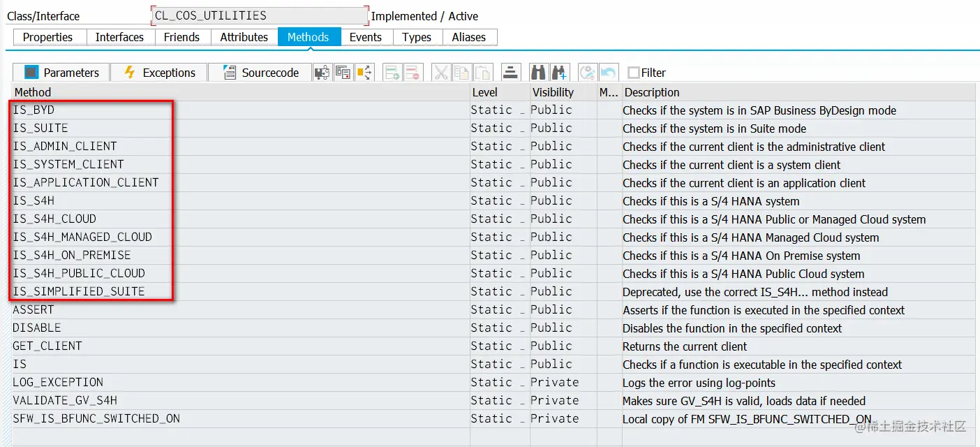Select the IS_SUITE method cell
The width and height of the screenshot is (980, 447).
(241, 129)
